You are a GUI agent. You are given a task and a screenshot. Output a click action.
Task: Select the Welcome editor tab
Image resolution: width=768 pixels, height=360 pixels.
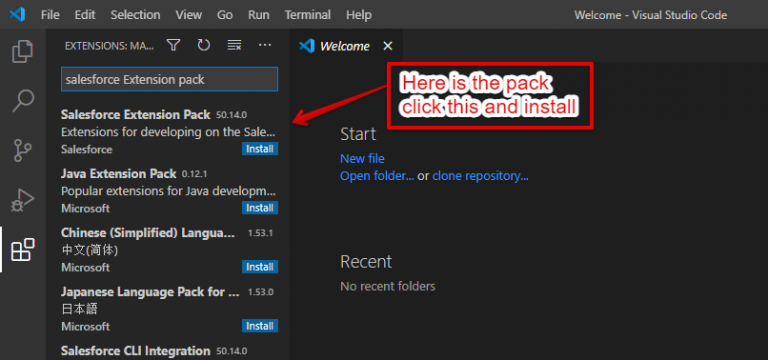346,46
